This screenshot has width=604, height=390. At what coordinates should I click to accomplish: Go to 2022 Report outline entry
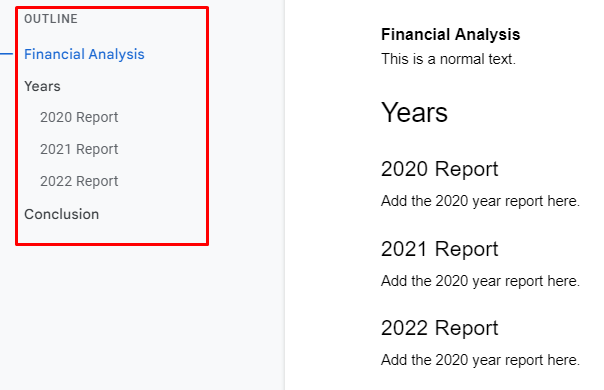[79, 181]
